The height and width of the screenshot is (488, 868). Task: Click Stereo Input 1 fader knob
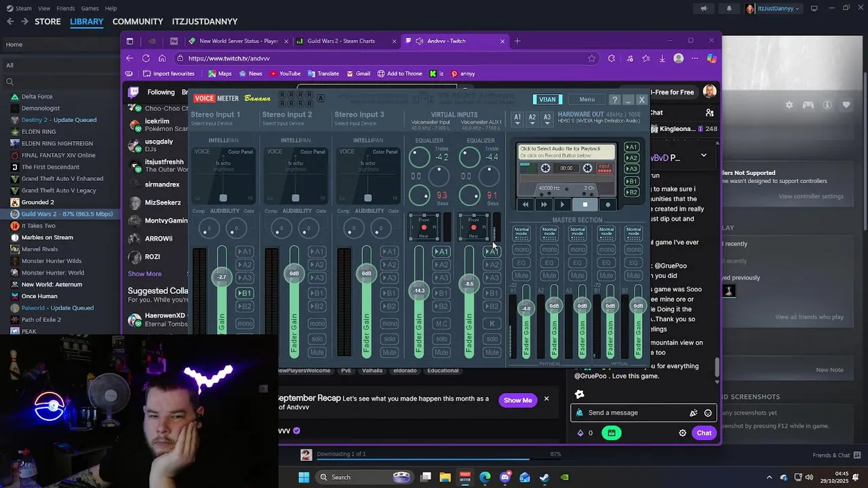tap(222, 277)
